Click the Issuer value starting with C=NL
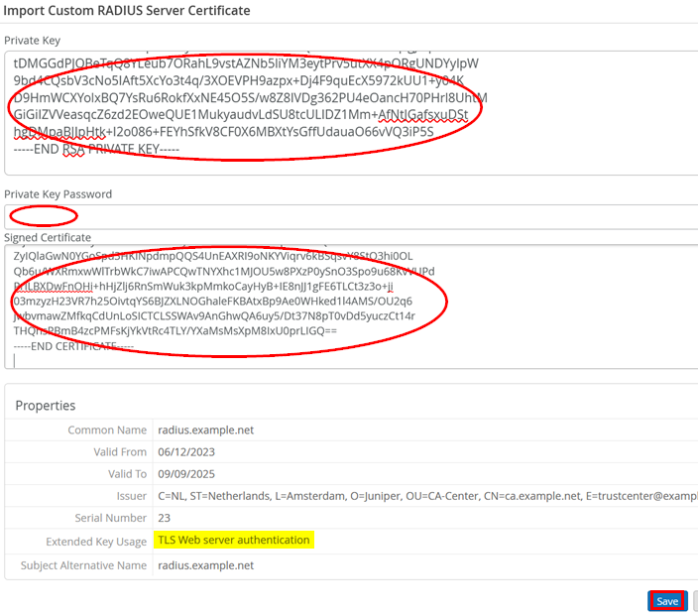 point(427,496)
